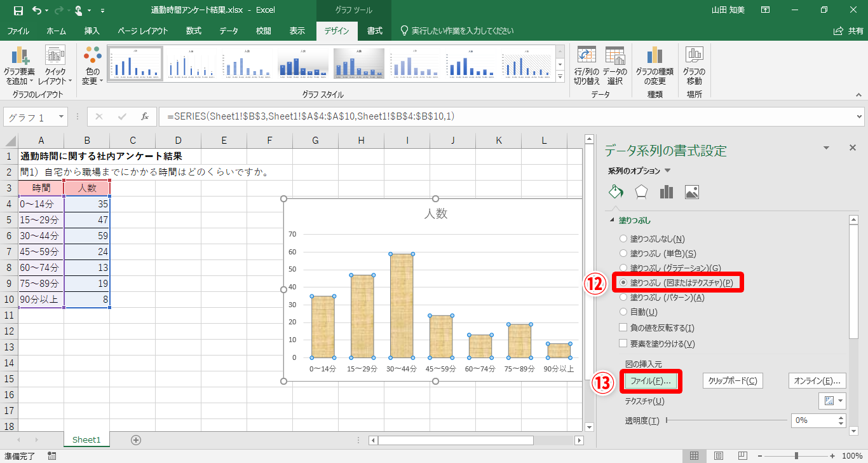868x463 pixels.
Task: Click the 透明度 percentage input field
Action: coord(815,420)
